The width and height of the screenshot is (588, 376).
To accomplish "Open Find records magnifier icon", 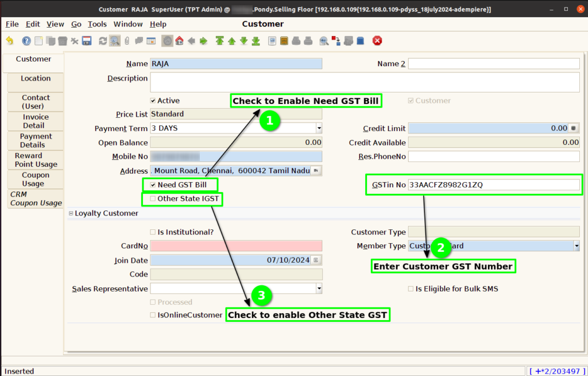I will coord(115,41).
